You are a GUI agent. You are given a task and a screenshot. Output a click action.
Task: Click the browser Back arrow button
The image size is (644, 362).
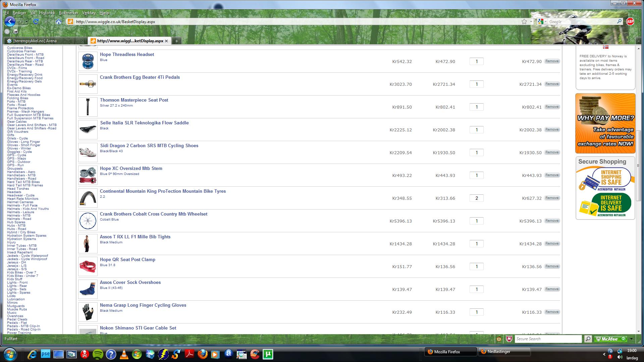[x=10, y=21]
